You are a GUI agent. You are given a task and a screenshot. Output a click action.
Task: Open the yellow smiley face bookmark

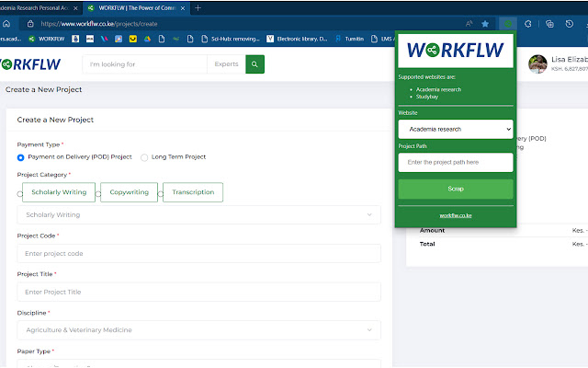point(132,39)
